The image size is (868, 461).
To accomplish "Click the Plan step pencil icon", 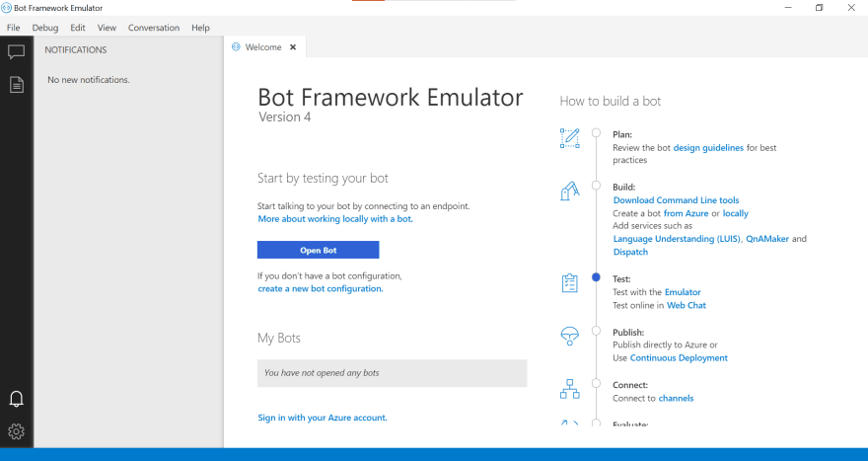I will [x=570, y=138].
